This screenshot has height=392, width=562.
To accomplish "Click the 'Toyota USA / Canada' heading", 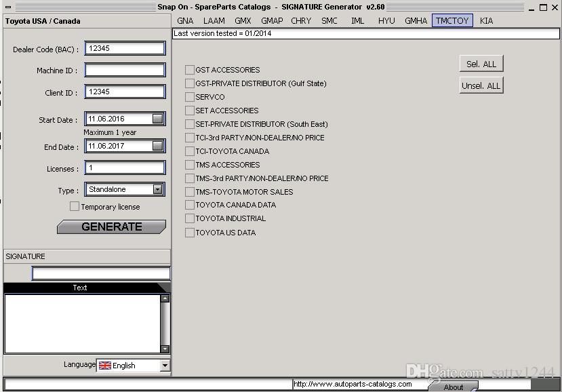I will click(x=43, y=21).
